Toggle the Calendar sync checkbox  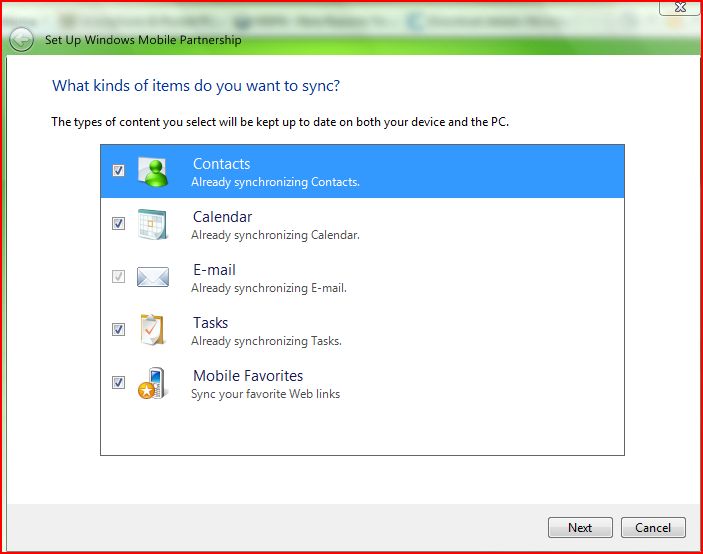click(x=118, y=223)
